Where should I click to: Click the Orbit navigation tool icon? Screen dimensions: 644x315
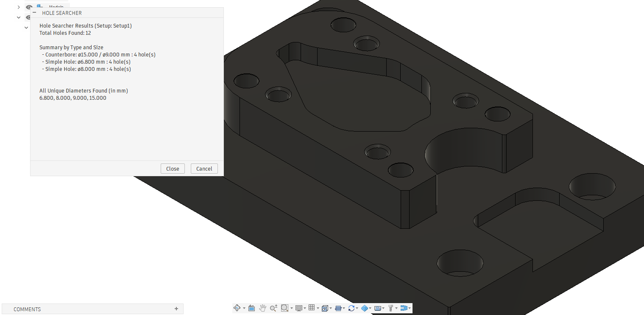click(237, 308)
